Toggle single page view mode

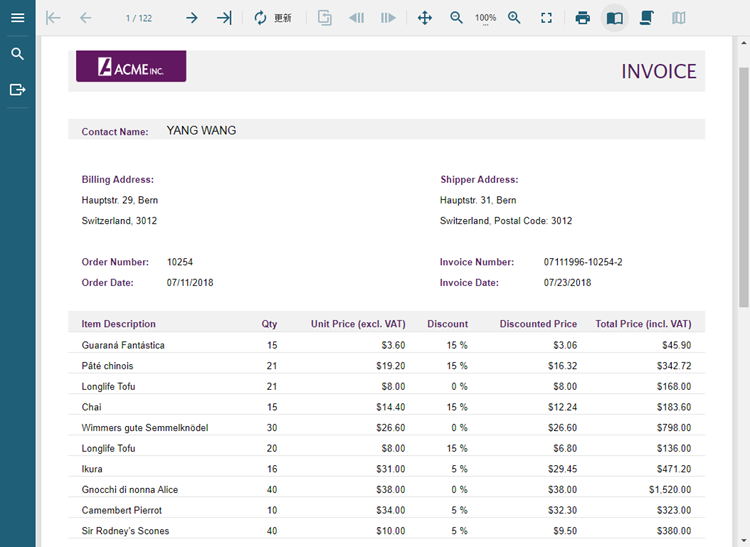(615, 18)
